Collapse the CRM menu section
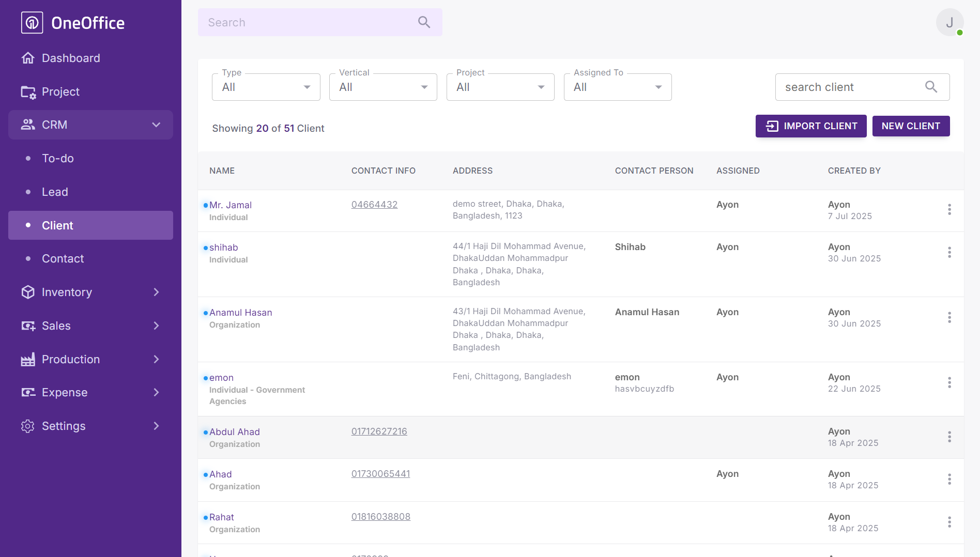 coord(156,125)
